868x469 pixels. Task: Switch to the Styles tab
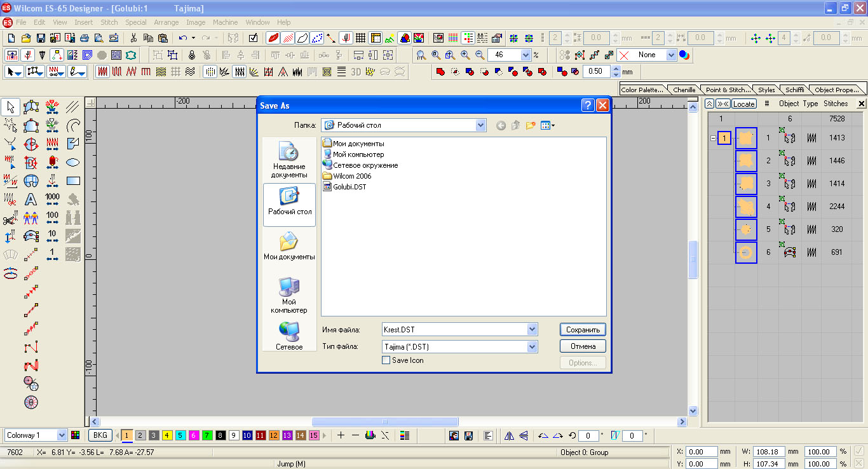pos(766,90)
